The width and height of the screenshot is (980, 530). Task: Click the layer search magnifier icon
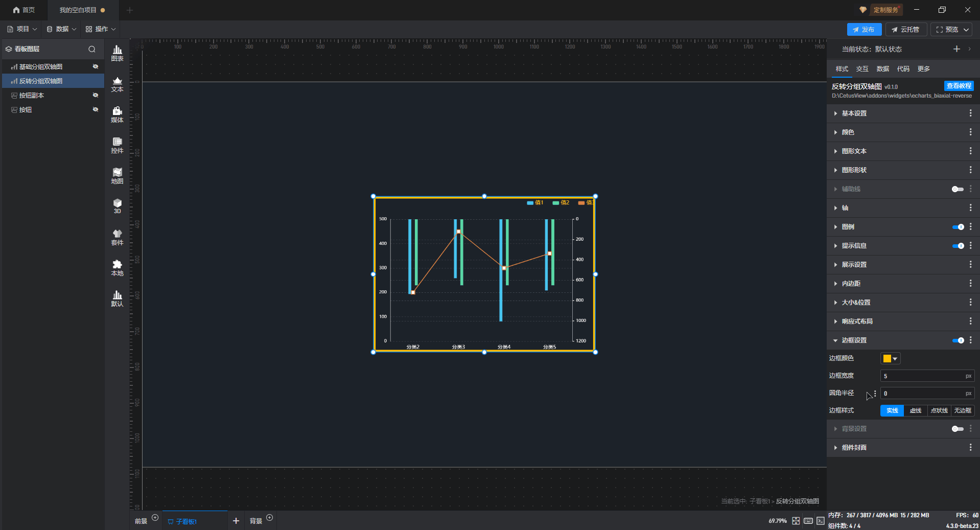coord(92,49)
